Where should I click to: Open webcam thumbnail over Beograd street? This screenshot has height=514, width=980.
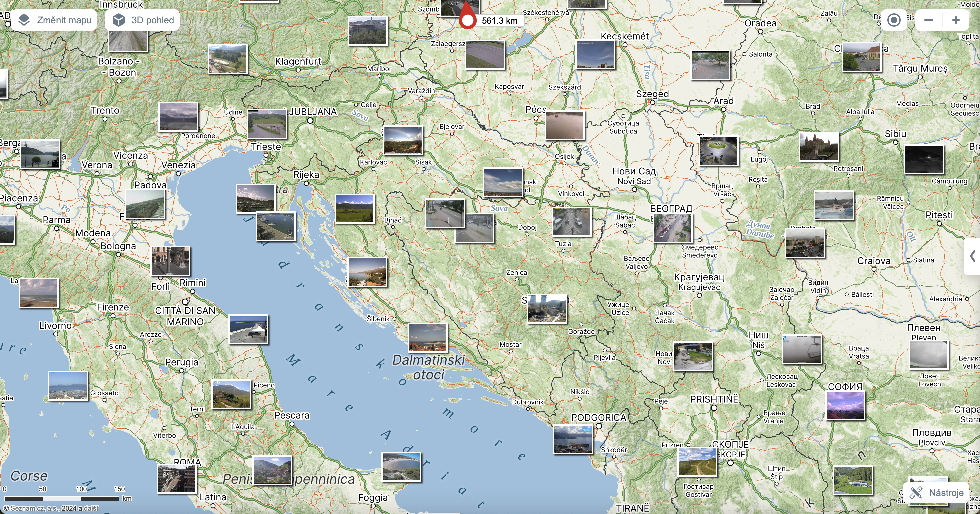672,228
